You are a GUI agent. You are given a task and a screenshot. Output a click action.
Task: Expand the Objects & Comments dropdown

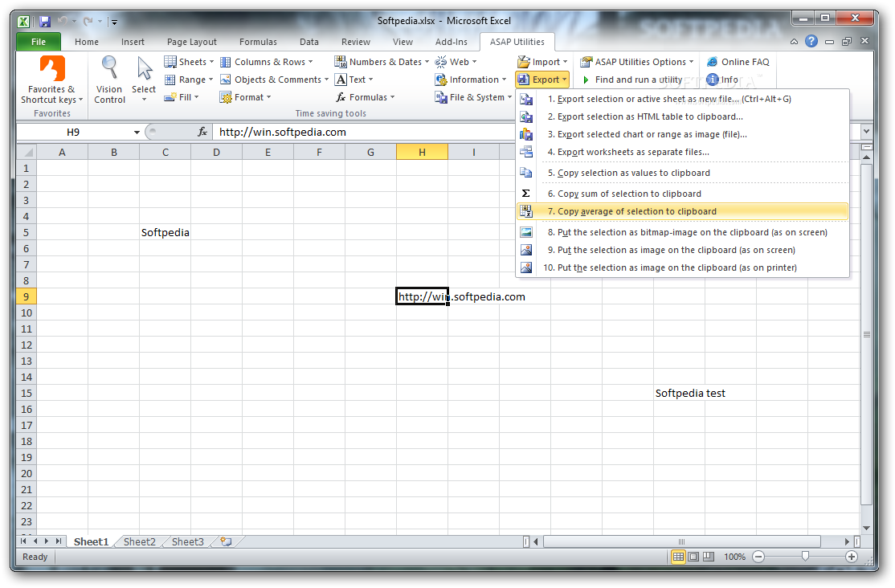(x=275, y=80)
